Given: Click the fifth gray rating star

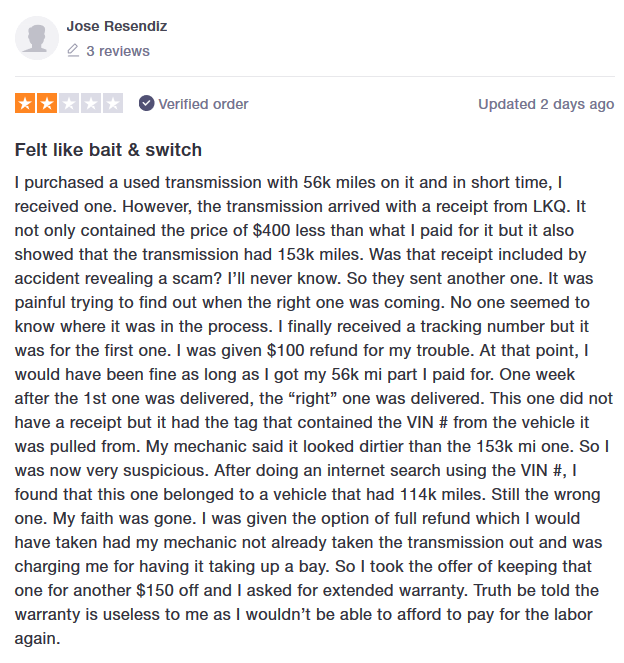Looking at the screenshot, I should (113, 104).
